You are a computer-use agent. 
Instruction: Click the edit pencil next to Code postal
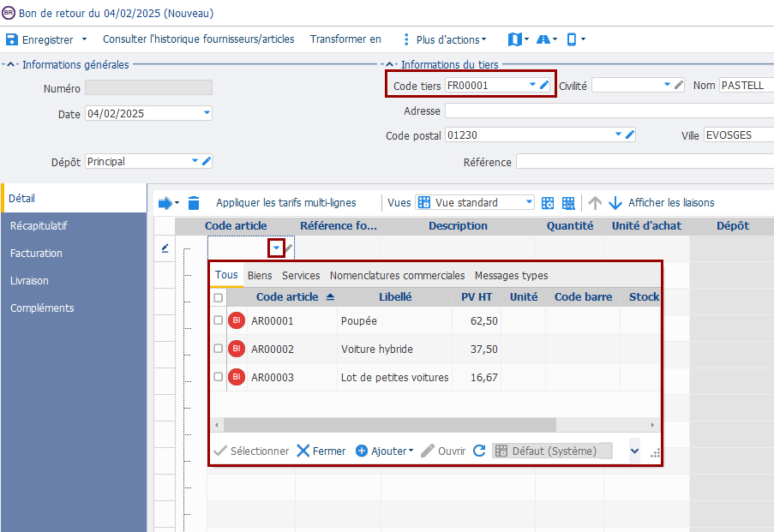tap(630, 134)
